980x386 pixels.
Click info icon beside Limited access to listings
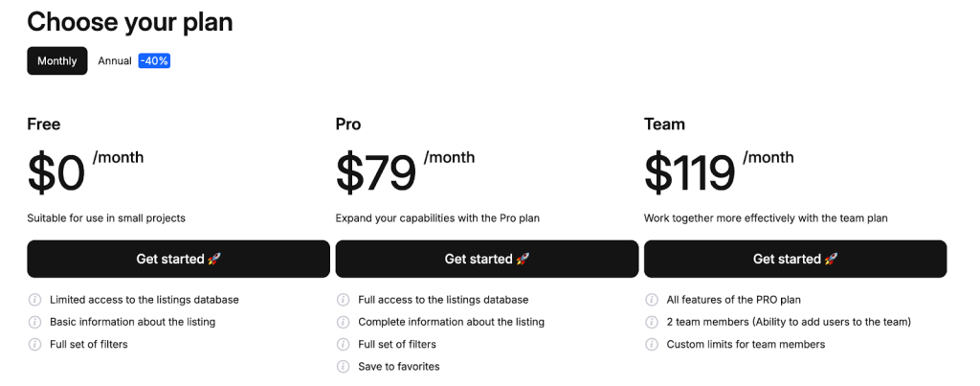coord(34,300)
